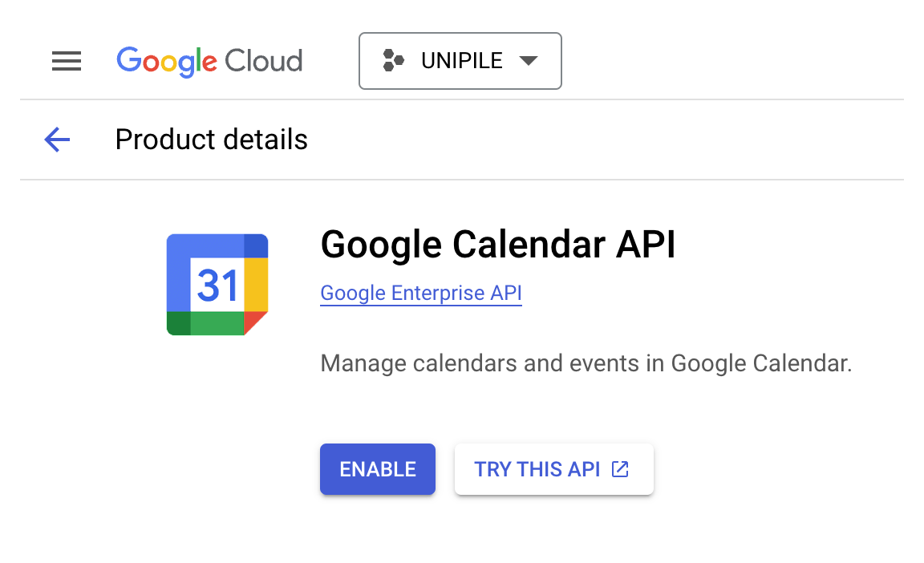The image size is (924, 563).
Task: Click the Google Cloud logo
Action: 209,61
